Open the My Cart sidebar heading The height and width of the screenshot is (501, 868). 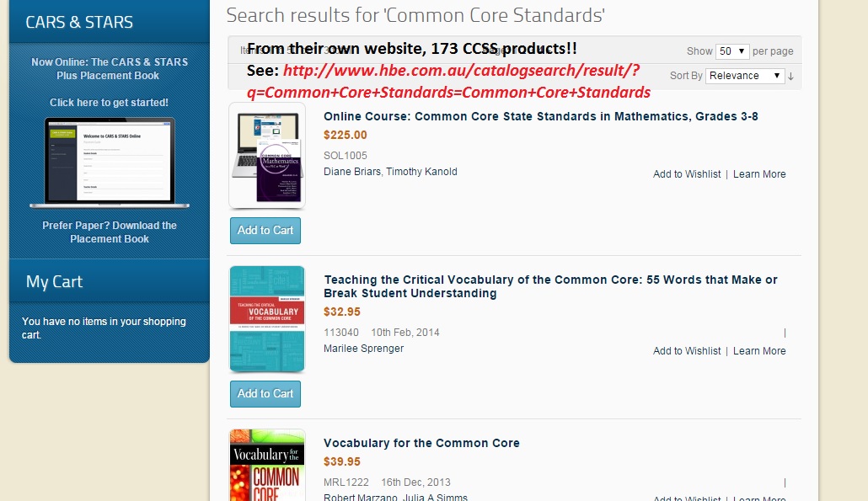click(55, 281)
